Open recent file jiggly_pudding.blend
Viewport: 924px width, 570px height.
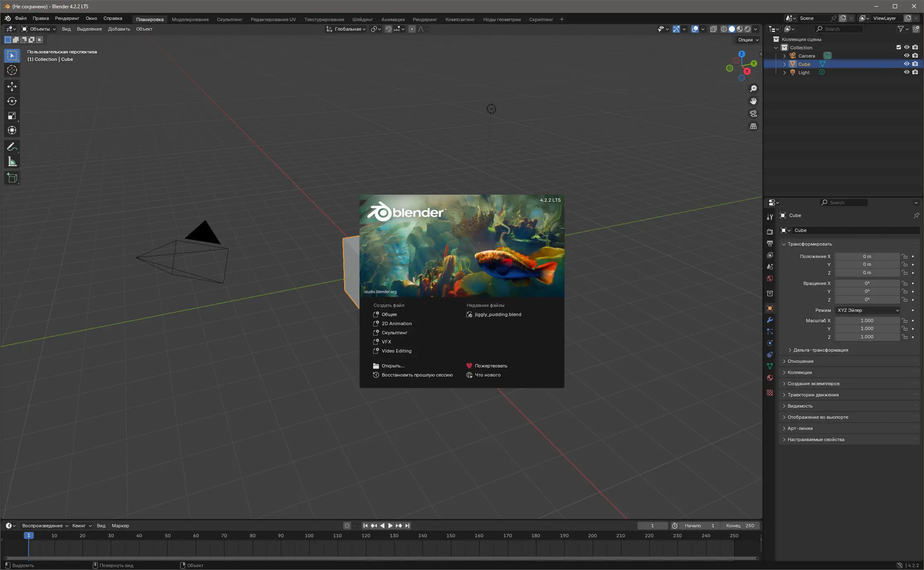tap(498, 314)
